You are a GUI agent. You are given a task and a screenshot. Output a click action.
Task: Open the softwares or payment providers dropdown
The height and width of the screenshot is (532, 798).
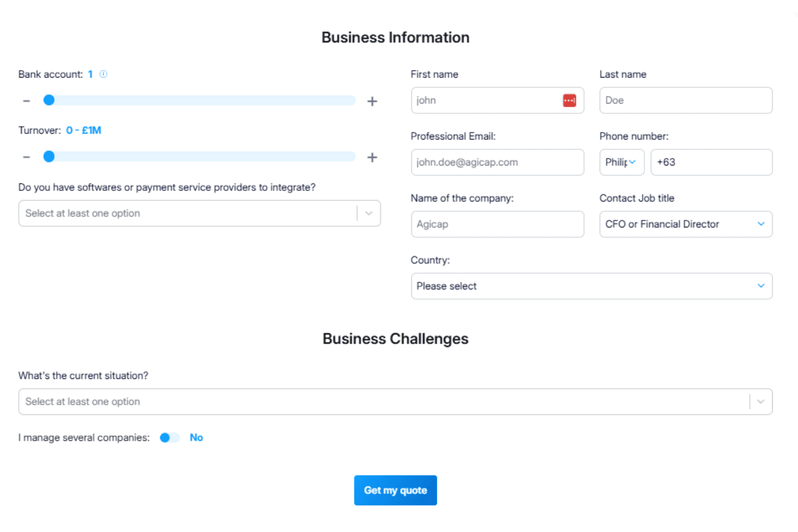200,213
